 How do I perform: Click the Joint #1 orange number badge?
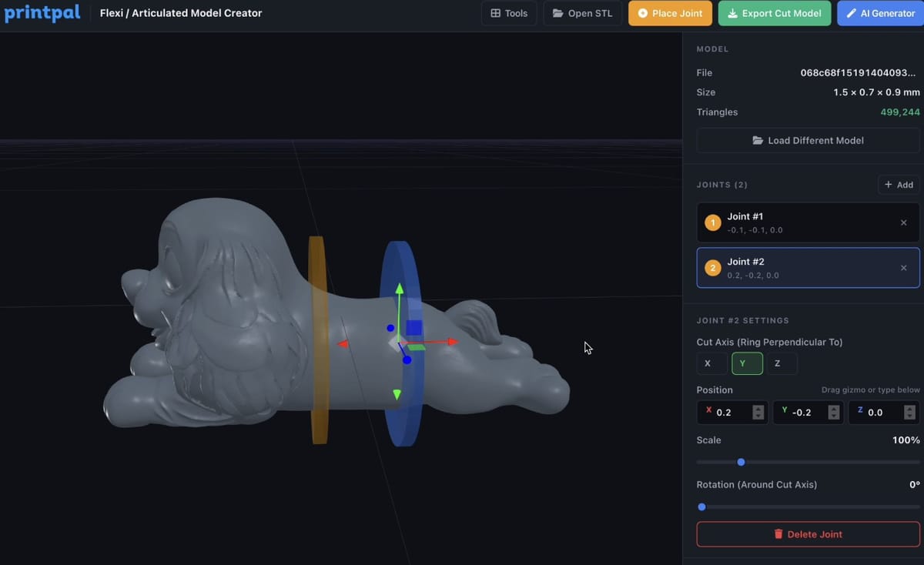712,222
